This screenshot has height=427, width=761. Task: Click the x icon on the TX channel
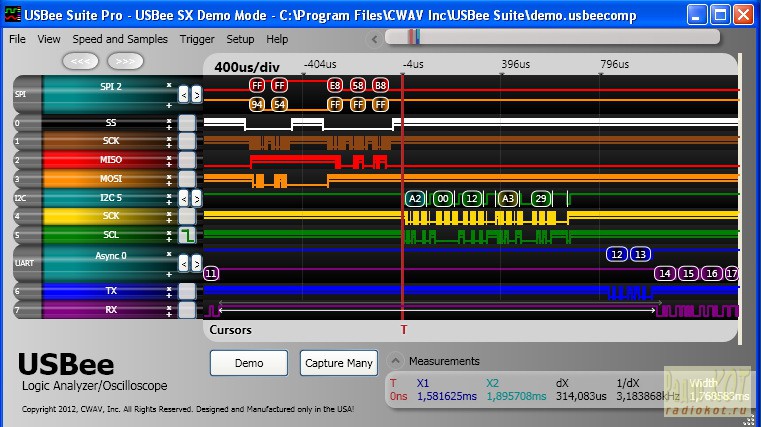[169, 289]
